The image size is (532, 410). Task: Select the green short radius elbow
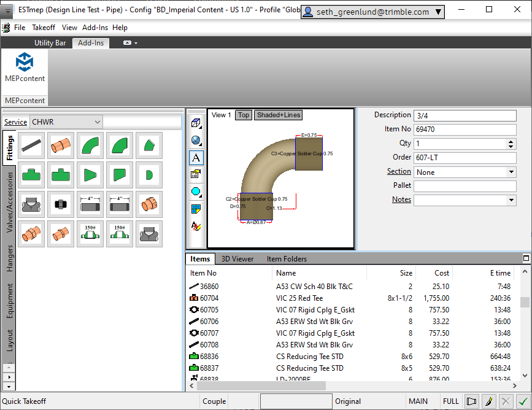click(x=120, y=145)
